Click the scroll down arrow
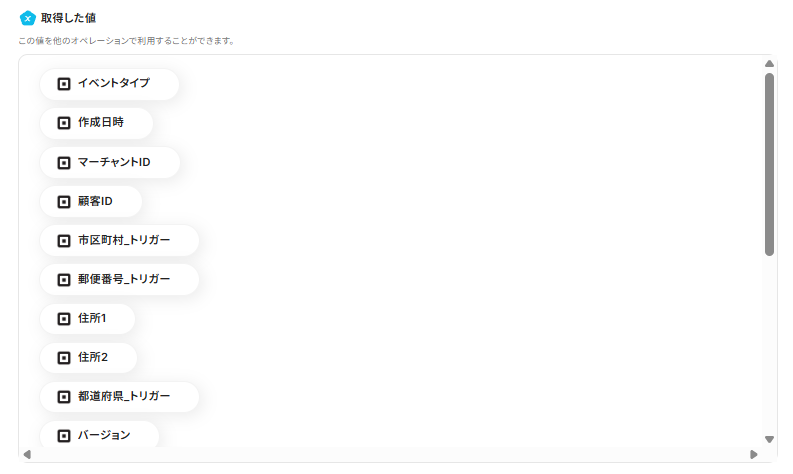This screenshot has height=474, width=793. pos(769,439)
